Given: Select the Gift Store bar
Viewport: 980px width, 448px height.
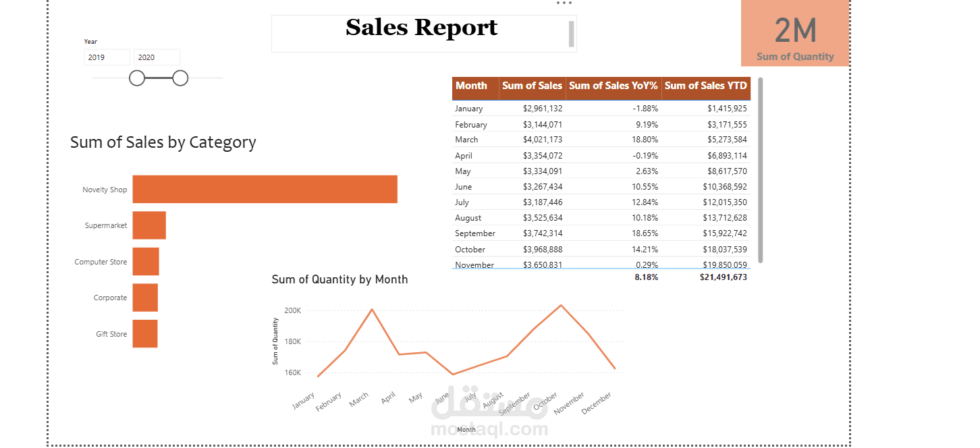Looking at the screenshot, I should pos(145,334).
